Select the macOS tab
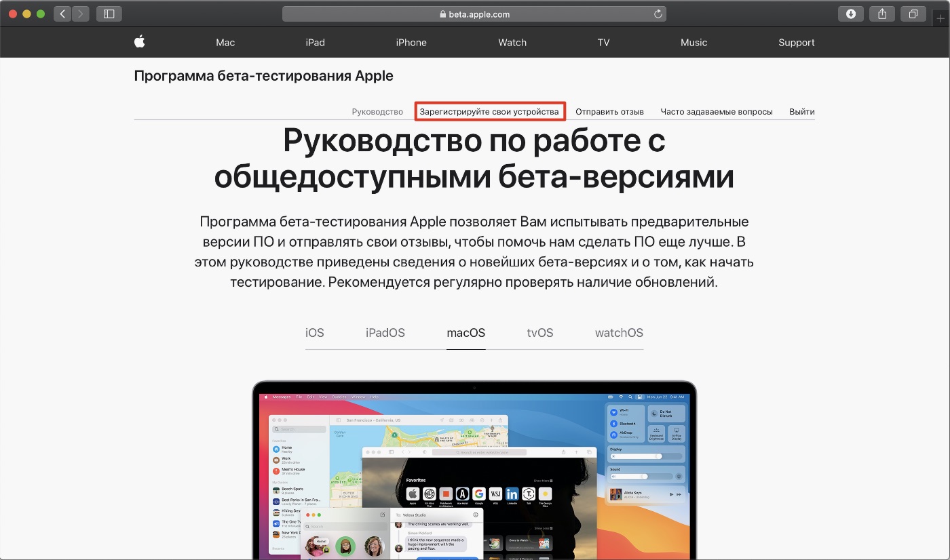The height and width of the screenshot is (560, 950). [466, 333]
